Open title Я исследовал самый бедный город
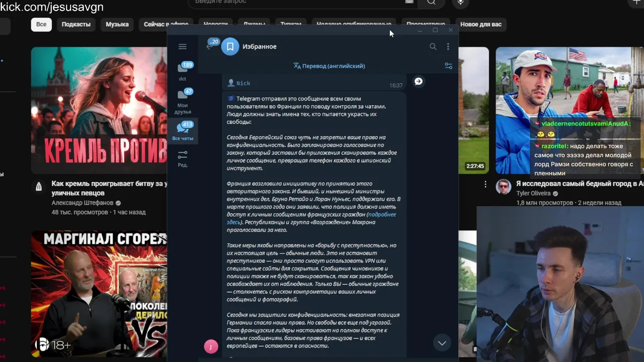This screenshot has height=362, width=644. coord(580,184)
